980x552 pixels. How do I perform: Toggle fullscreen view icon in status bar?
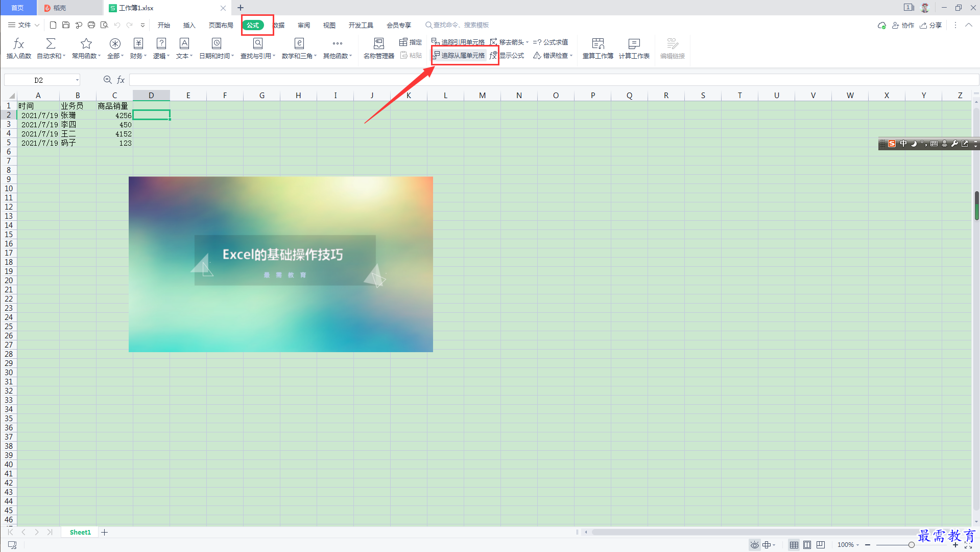pyautogui.click(x=968, y=546)
